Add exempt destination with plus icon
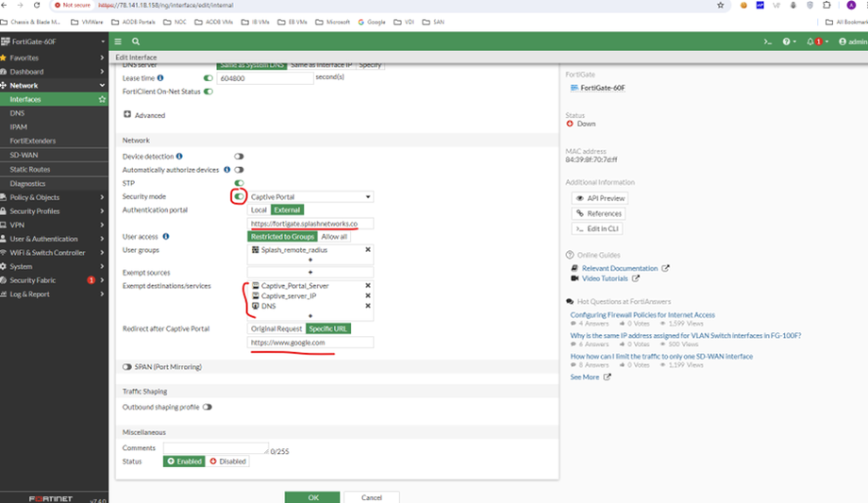Screen dimensions: 868x503 click(x=310, y=316)
